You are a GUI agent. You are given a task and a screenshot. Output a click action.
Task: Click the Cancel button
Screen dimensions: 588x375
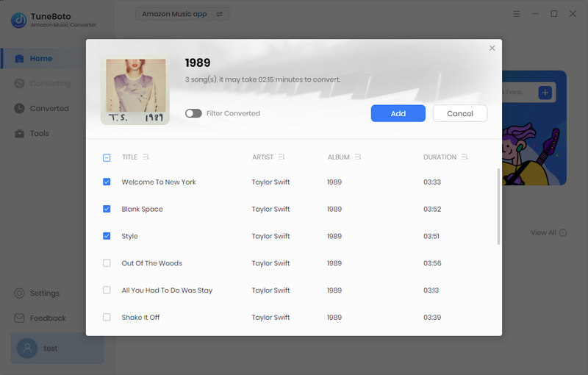click(460, 113)
